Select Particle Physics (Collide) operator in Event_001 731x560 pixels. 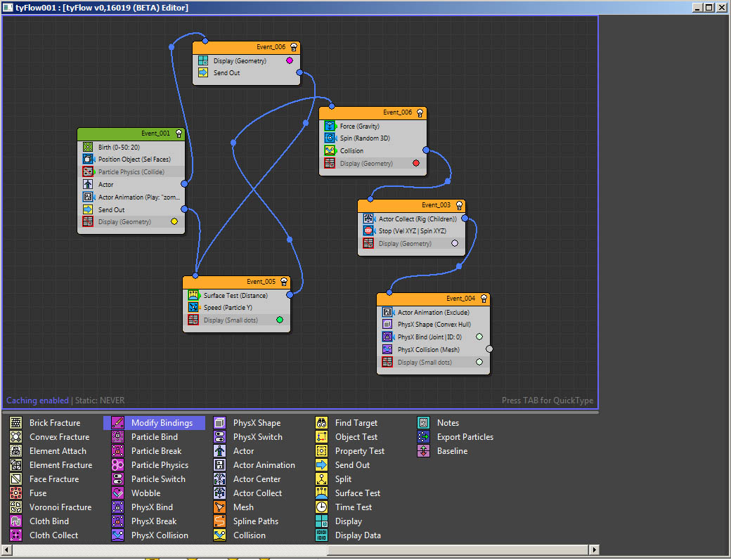[x=131, y=172]
